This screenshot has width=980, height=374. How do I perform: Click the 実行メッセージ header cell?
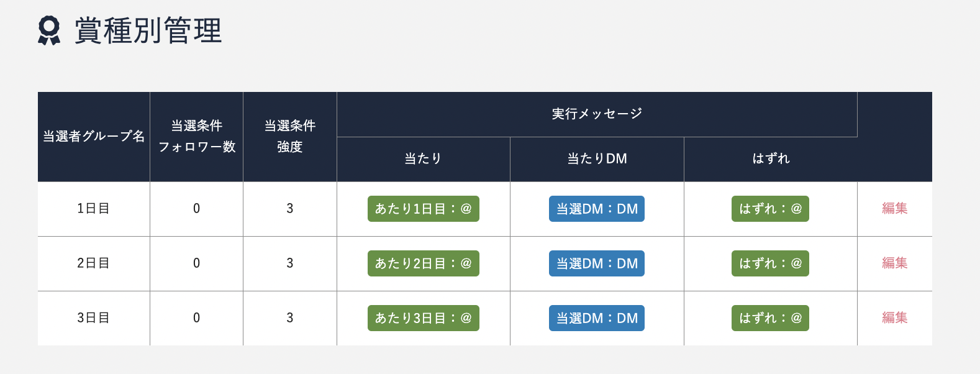[x=597, y=114]
